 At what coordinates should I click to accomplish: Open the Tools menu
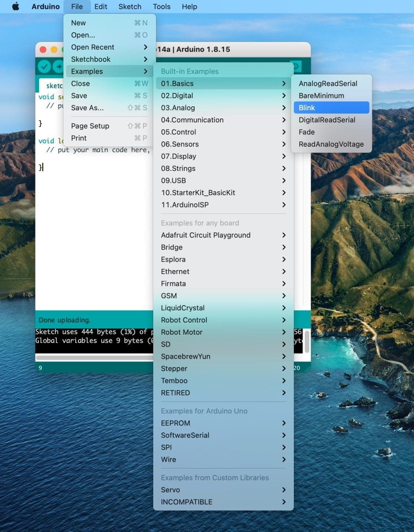pos(161,6)
